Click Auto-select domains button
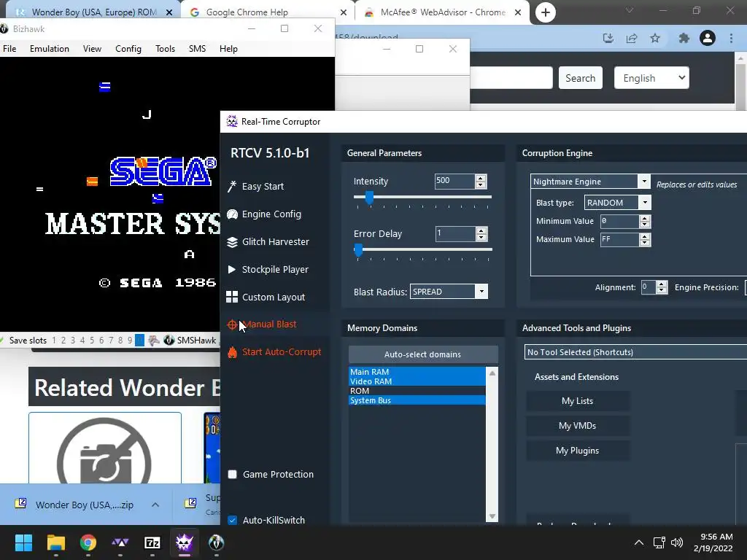This screenshot has width=747, height=560. pos(423,354)
